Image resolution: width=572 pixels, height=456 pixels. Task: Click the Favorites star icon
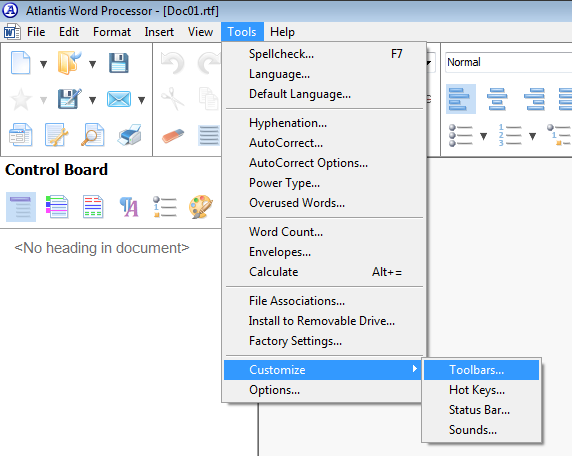pyautogui.click(x=20, y=99)
